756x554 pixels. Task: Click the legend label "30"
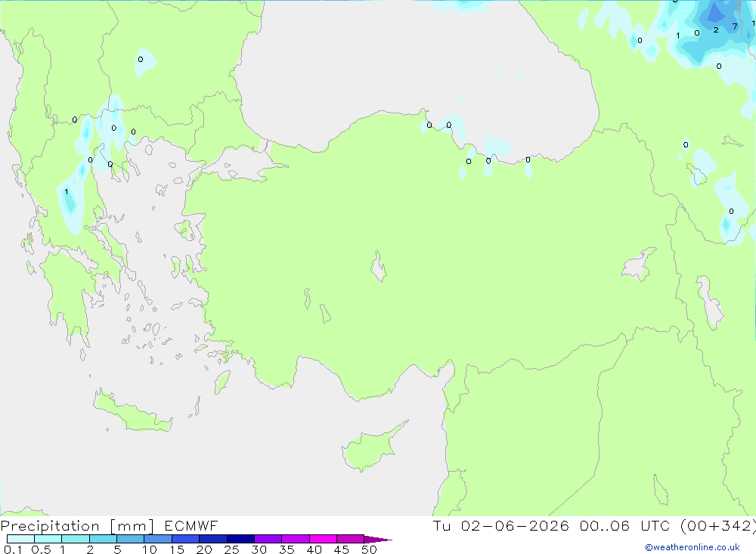point(259,549)
